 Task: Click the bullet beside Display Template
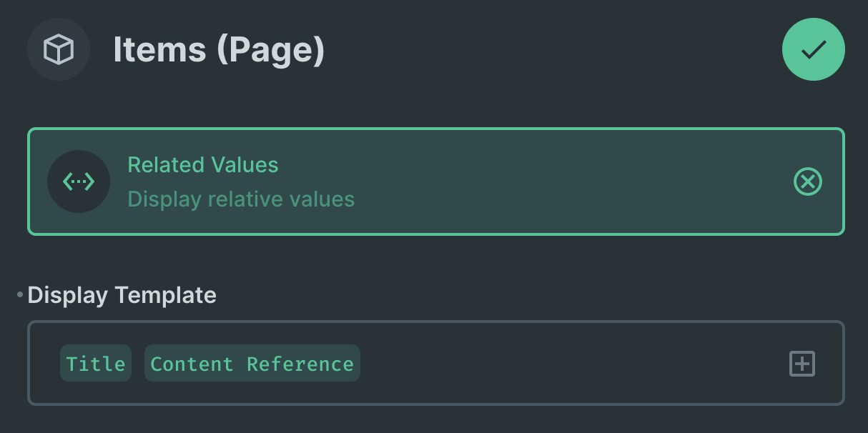tap(19, 292)
